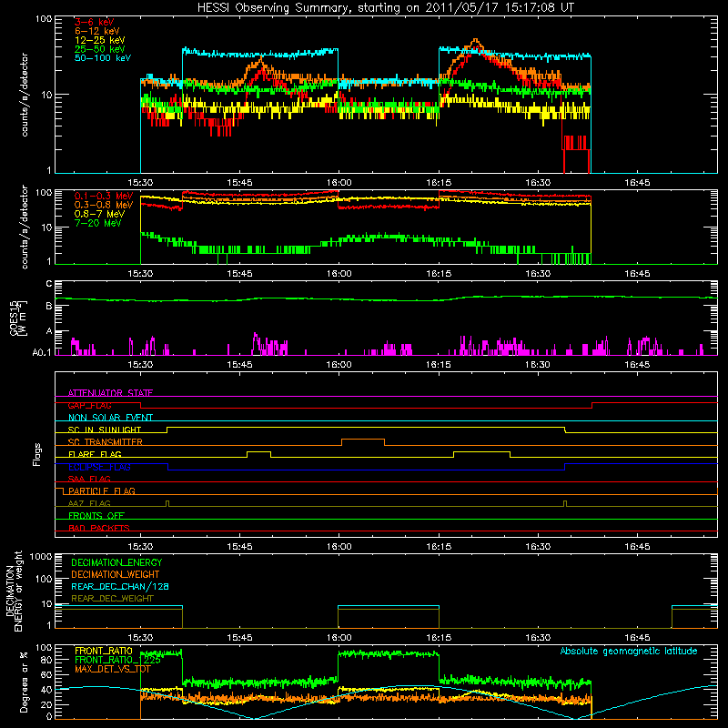Select the SC_TRANSMITTER flag label

pyautogui.click(x=105, y=442)
